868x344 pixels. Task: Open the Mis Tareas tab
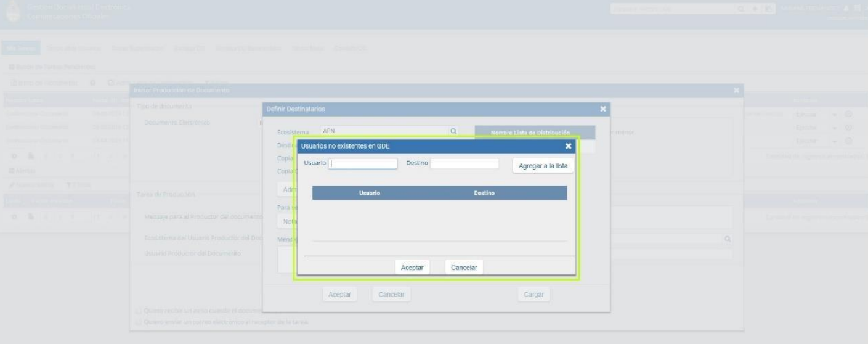pyautogui.click(x=21, y=48)
